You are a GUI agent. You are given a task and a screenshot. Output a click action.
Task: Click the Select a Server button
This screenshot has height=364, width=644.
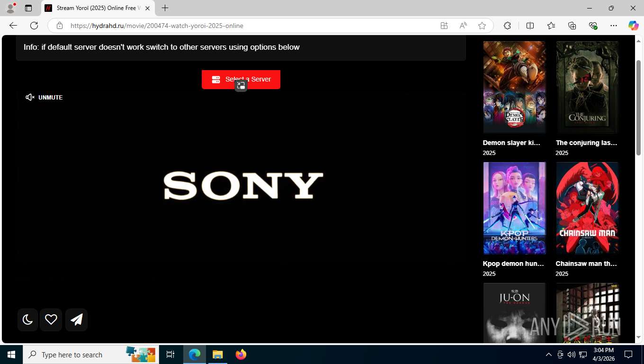241,79
